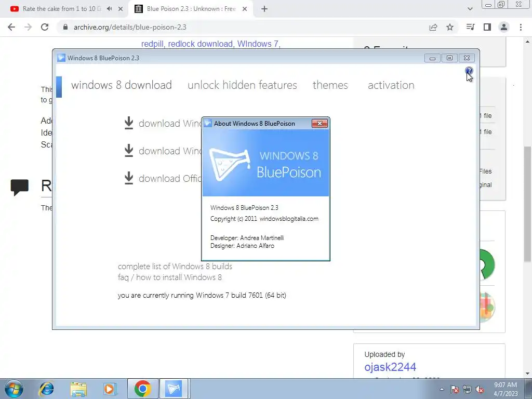Close the Blue Poison 2.3 archive tab
532x399 pixels.
tap(245, 9)
